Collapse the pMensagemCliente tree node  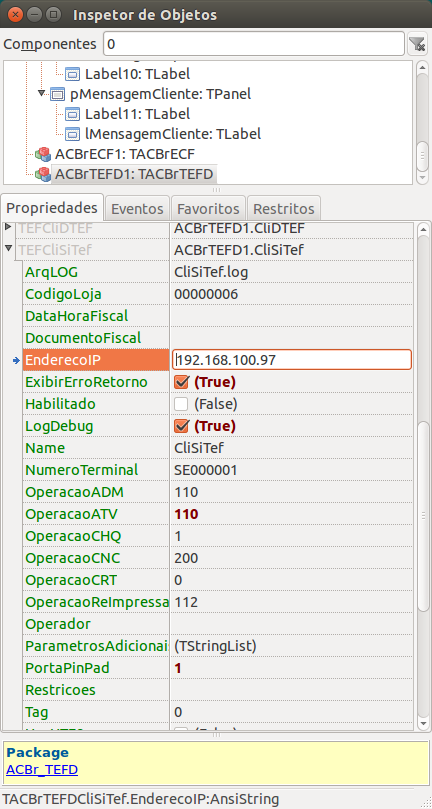[41, 93]
